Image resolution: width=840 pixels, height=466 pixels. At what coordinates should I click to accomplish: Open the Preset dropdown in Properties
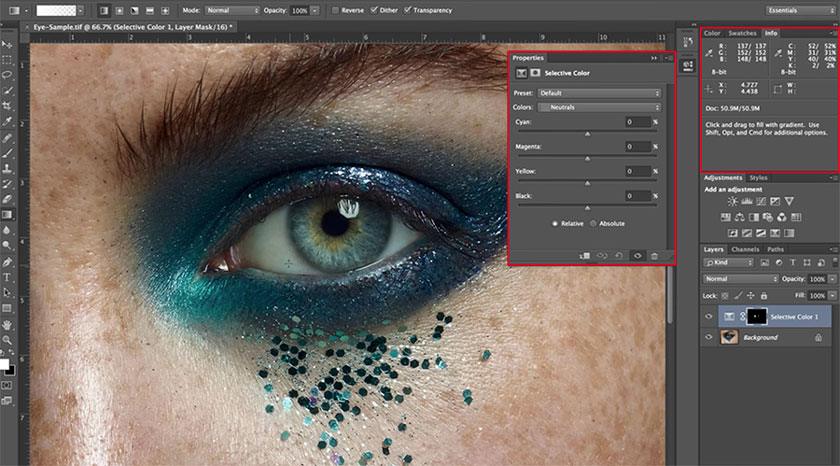(x=600, y=93)
